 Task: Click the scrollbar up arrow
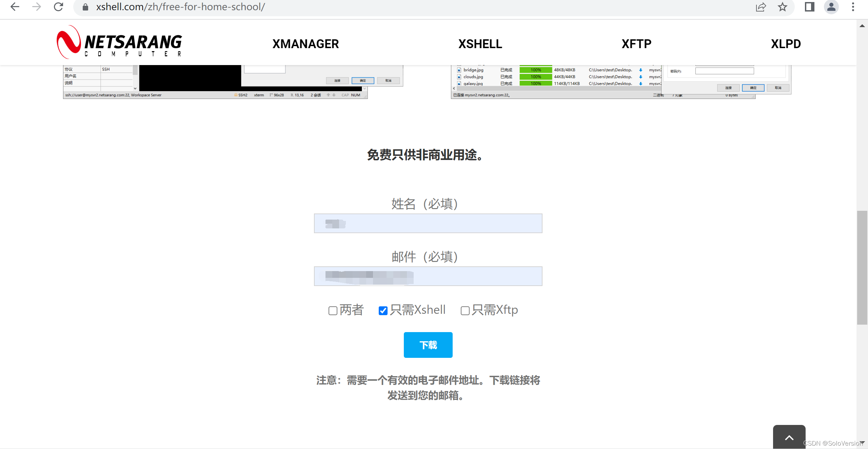(x=862, y=26)
